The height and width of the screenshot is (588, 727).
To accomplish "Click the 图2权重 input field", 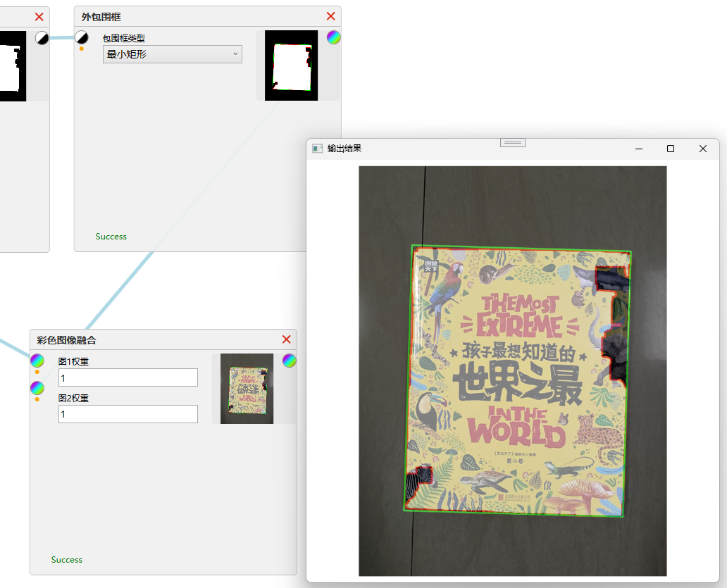I will [x=128, y=414].
